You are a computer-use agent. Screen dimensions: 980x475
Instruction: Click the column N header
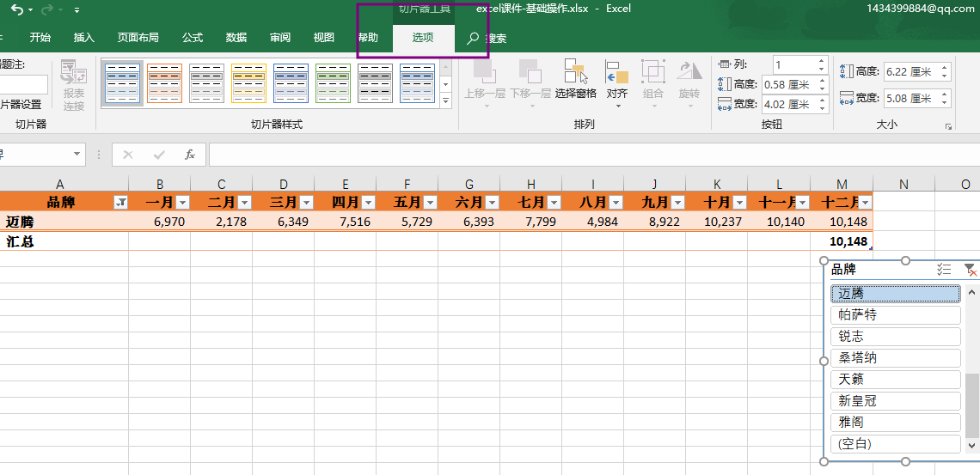903,184
